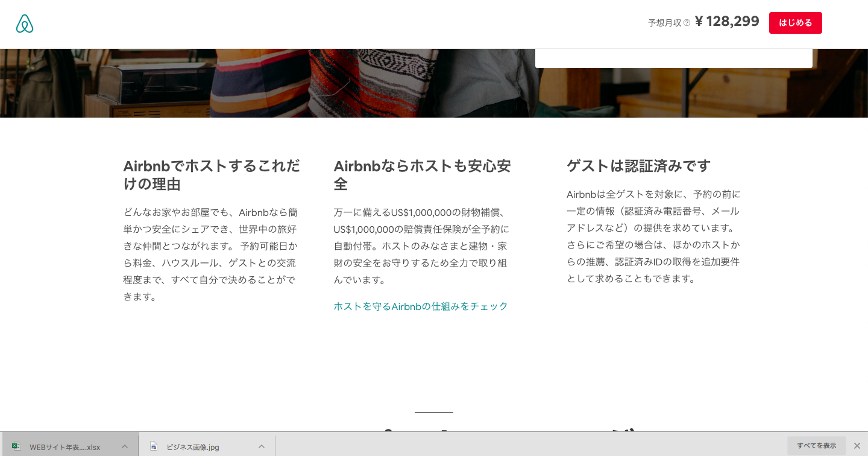
Task: Click the jpg file icon in downloads bar
Action: (154, 446)
